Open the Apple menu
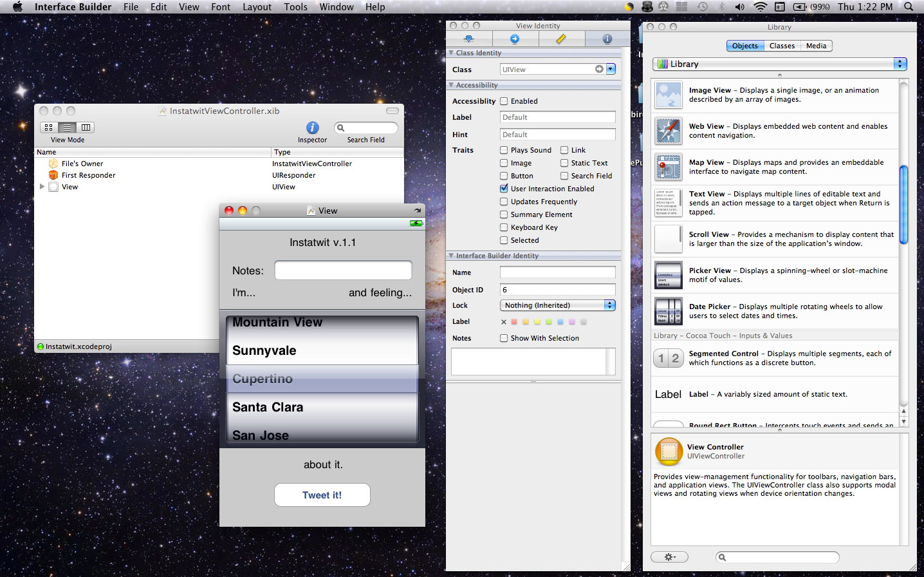The image size is (924, 577). pos(17,6)
